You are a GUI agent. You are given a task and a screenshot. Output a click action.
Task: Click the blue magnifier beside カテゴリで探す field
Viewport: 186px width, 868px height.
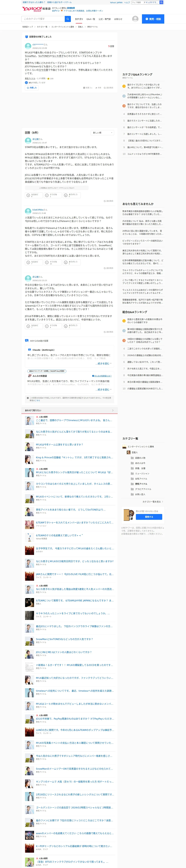click(68, 19)
